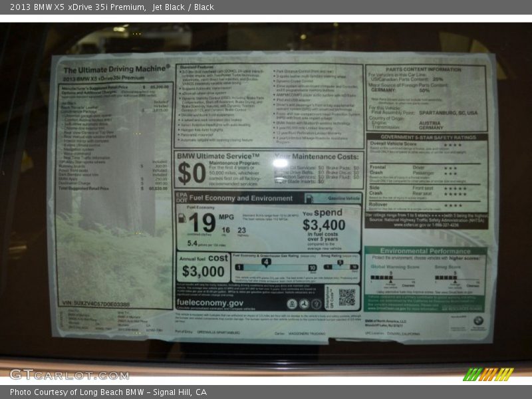Image resolution: width=532 pixels, height=399 pixels.
Task: Click the EPA DOT logo in the fuel header
Action: [x=182, y=198]
